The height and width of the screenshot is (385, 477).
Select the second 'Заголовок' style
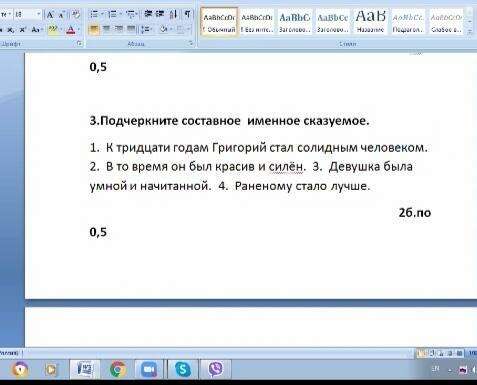[x=333, y=22]
